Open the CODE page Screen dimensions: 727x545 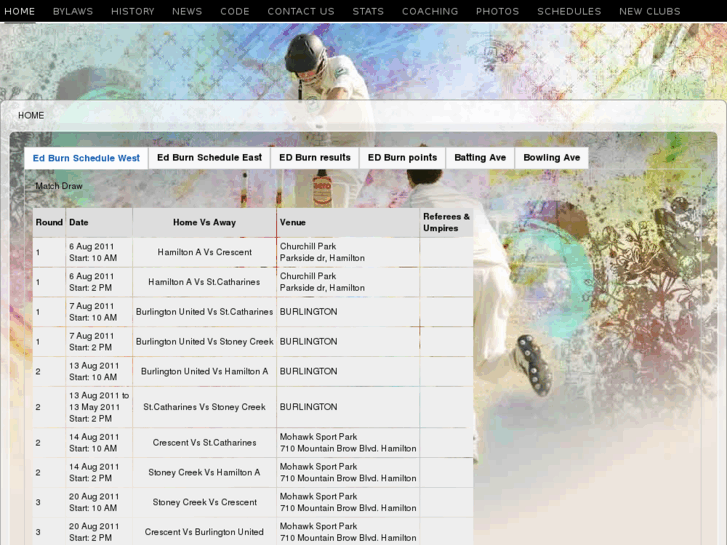(x=235, y=11)
